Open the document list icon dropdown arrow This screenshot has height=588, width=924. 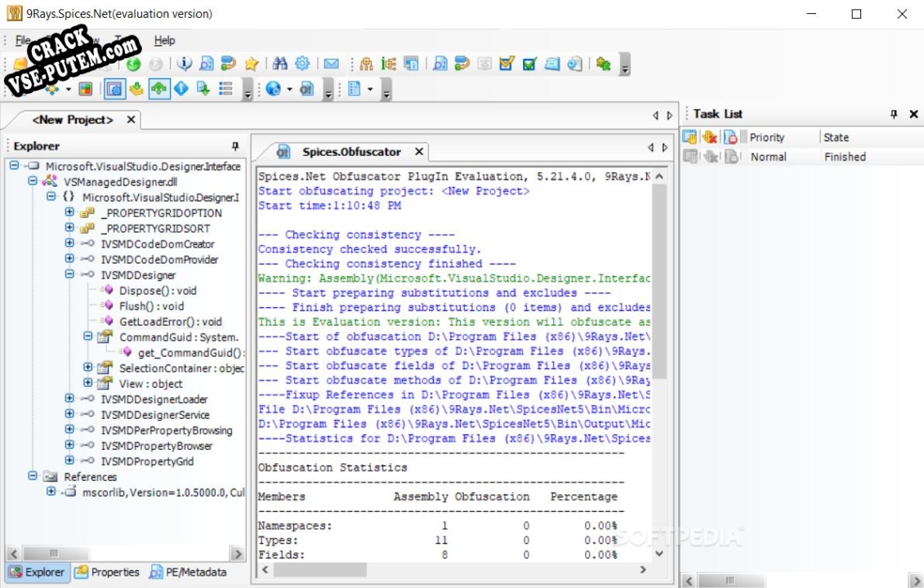click(370, 90)
